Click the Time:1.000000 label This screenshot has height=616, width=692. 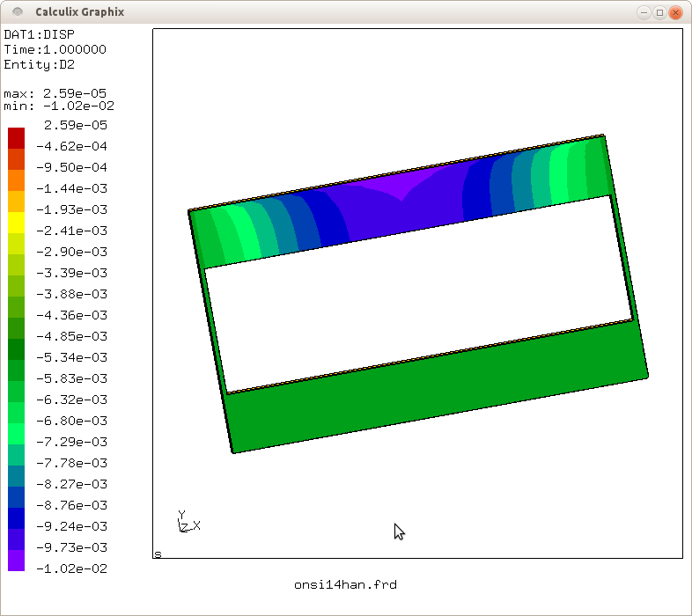pos(55,49)
